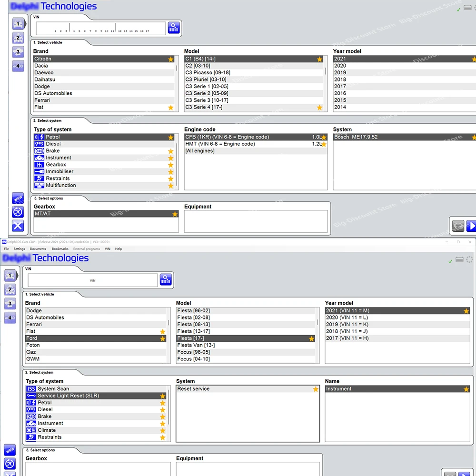The image size is (476, 476).
Task: Choose model Fiesta Van [13-]
Action: (246, 345)
